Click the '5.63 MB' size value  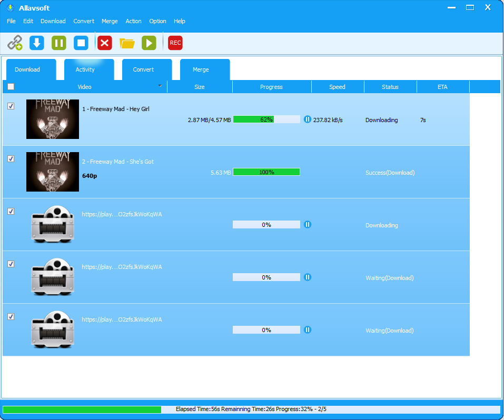click(221, 173)
